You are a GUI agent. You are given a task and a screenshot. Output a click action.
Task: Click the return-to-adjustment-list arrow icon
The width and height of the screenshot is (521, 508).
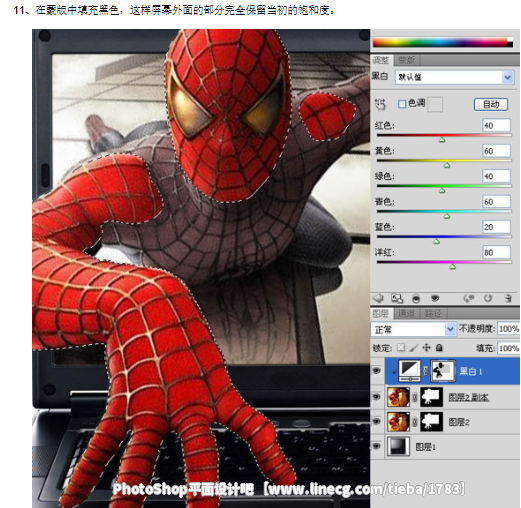pos(378,298)
